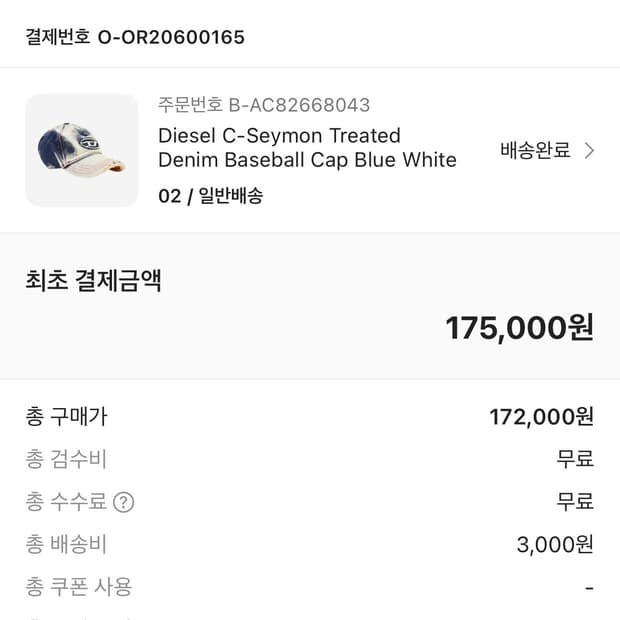The height and width of the screenshot is (620, 620).
Task: Tap the 무료 value for 총 검수비
Action: coord(575,459)
